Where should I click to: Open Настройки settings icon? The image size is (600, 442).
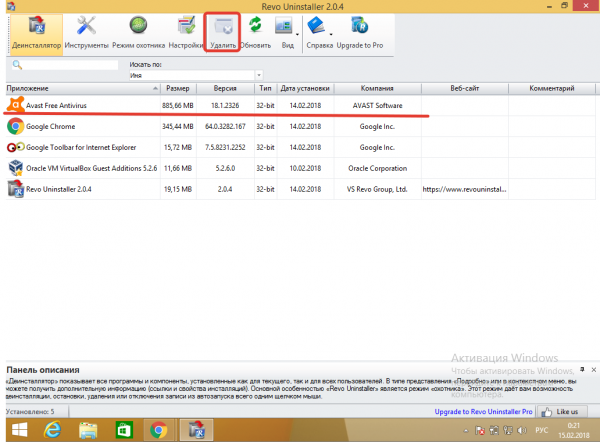pyautogui.click(x=186, y=26)
